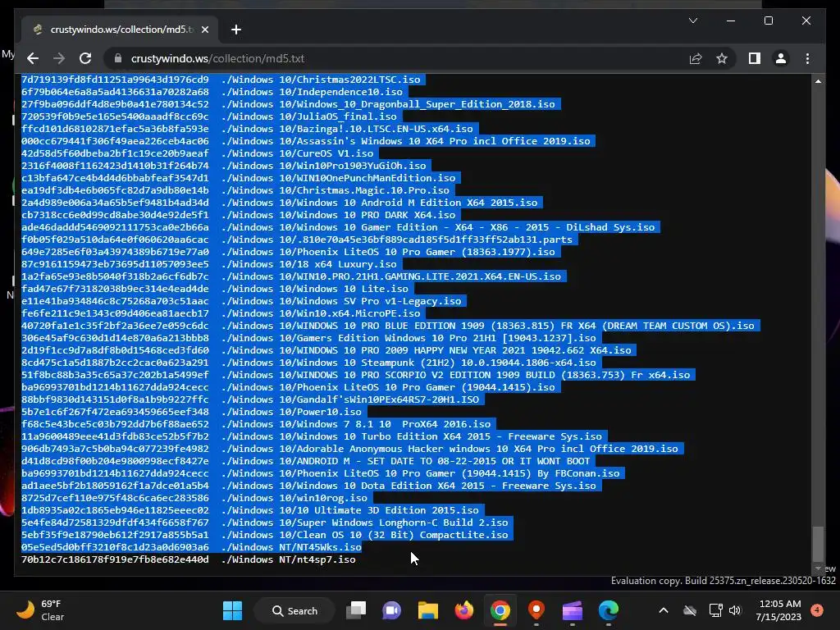The height and width of the screenshot is (630, 840).
Task: Open File Explorer from taskbar
Action: pyautogui.click(x=427, y=610)
